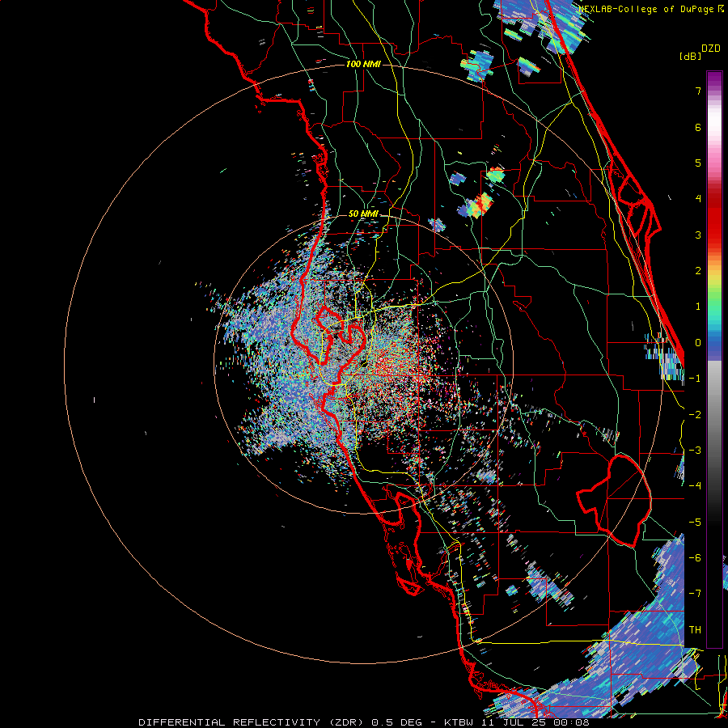Click the KTBW radar site identifier
This screenshot has width=728, height=728.
pos(460,722)
